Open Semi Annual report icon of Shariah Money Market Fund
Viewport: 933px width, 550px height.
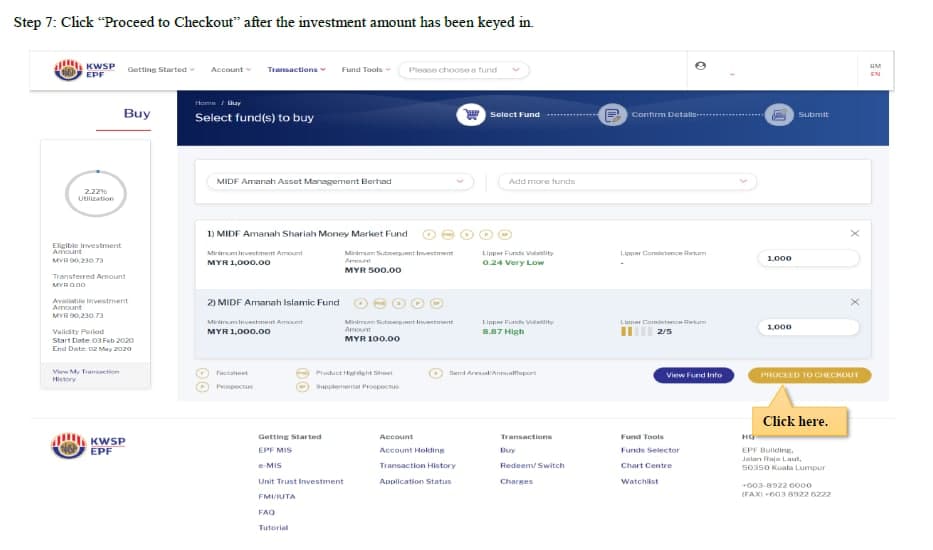coord(467,235)
